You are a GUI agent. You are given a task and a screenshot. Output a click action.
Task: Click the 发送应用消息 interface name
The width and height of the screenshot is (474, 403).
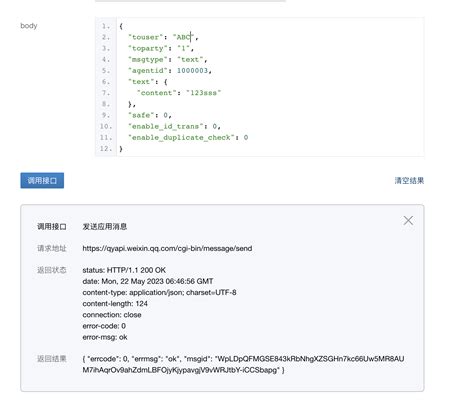tap(105, 227)
